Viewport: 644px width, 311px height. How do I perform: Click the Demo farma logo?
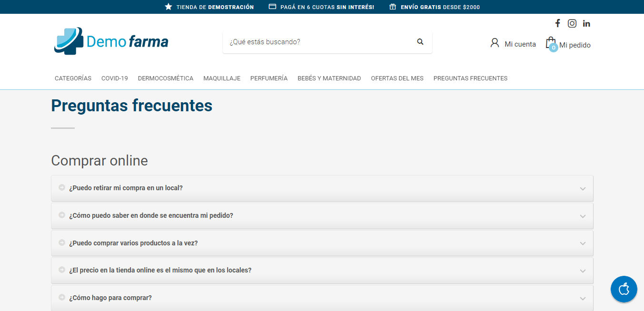pos(111,41)
